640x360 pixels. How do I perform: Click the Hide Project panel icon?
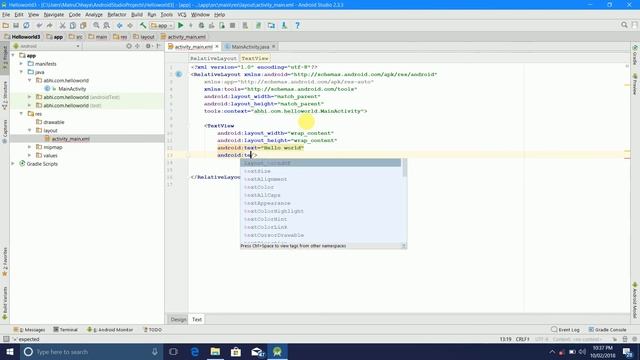tap(159, 46)
